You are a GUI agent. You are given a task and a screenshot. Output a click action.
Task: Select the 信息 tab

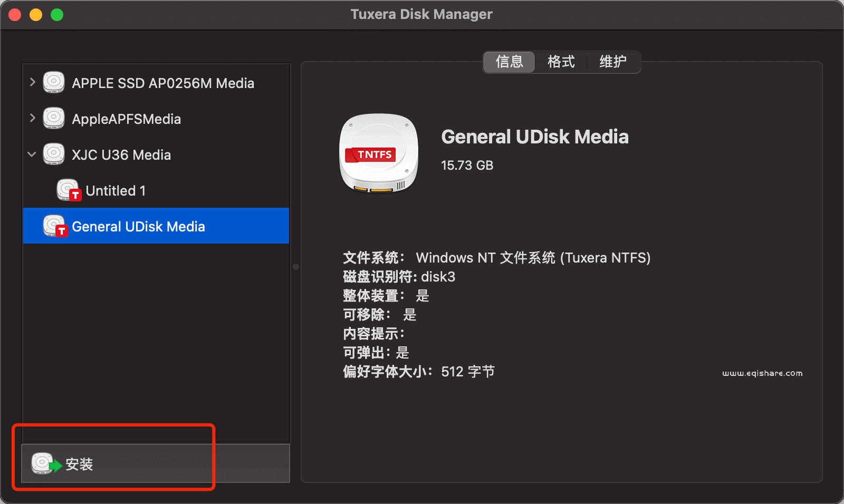[x=509, y=62]
